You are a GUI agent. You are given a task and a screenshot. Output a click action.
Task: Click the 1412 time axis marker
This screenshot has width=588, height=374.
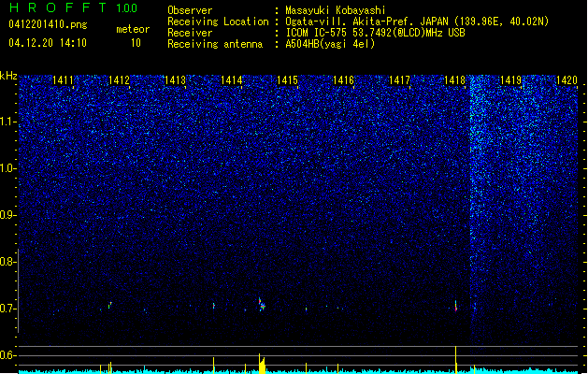pyautogui.click(x=119, y=79)
